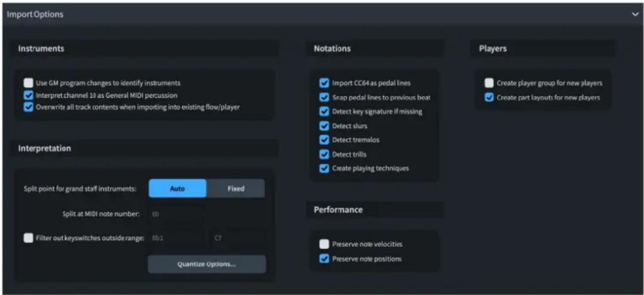Viewport: 644px width, 295px height.
Task: Click the Players section heading
Action: (x=493, y=48)
